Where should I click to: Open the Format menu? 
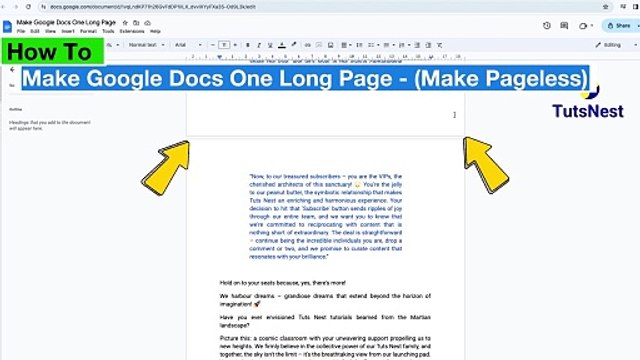(x=88, y=31)
